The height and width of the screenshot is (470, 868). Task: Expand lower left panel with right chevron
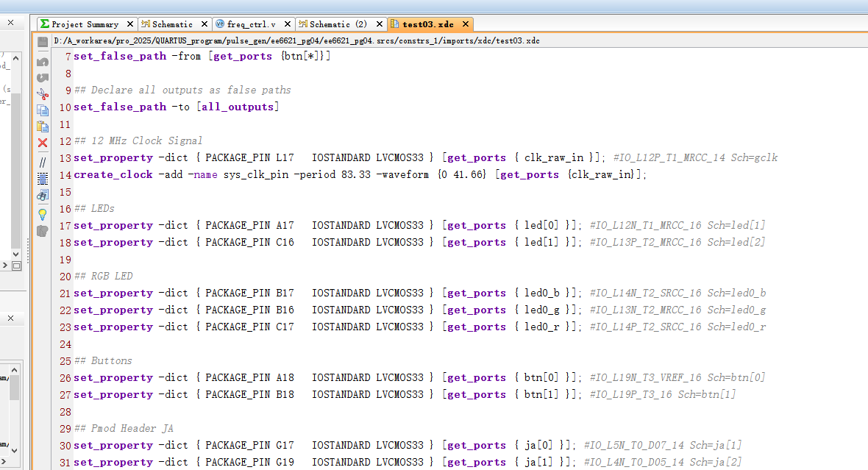[4, 461]
